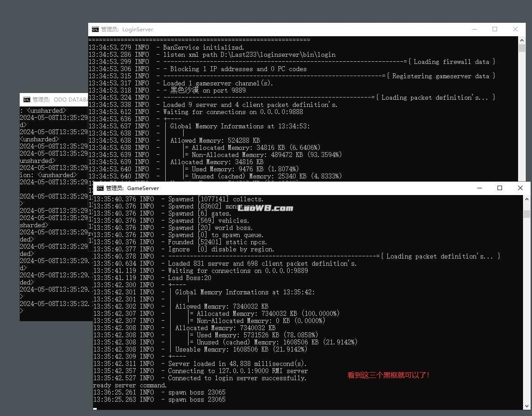
Task: Click 'Non-Allocated Memory: 489472 KB' line
Action: click(215, 155)
